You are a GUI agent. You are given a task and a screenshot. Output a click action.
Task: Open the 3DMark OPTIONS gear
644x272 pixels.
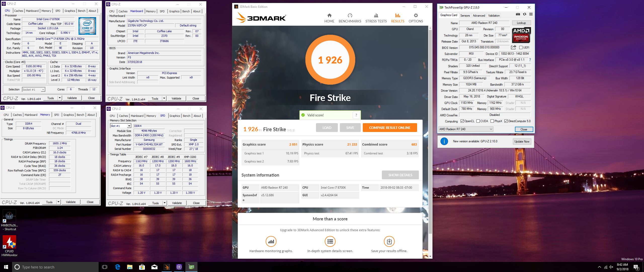(416, 18)
